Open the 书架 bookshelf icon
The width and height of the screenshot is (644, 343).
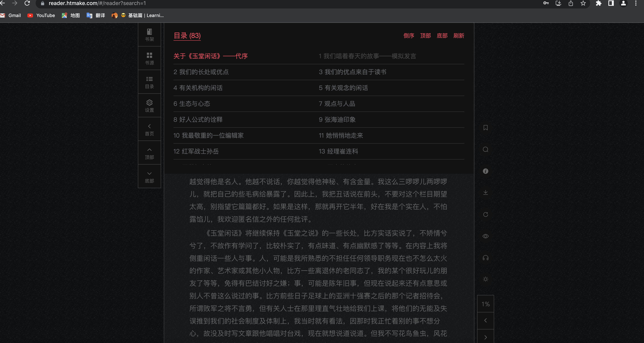[149, 35]
